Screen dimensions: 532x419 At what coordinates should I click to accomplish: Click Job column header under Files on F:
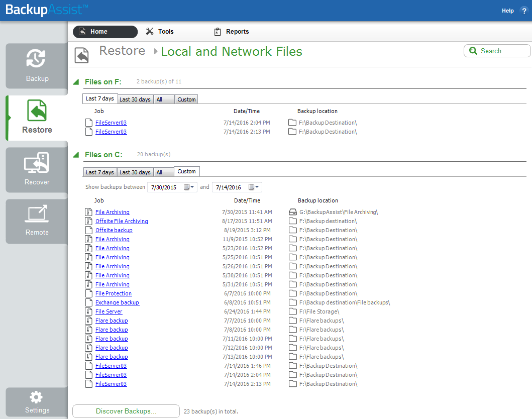coord(99,111)
